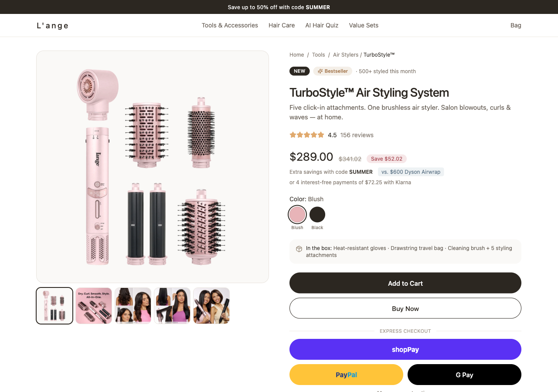Go to the AI Hair Quiz

coord(322,25)
